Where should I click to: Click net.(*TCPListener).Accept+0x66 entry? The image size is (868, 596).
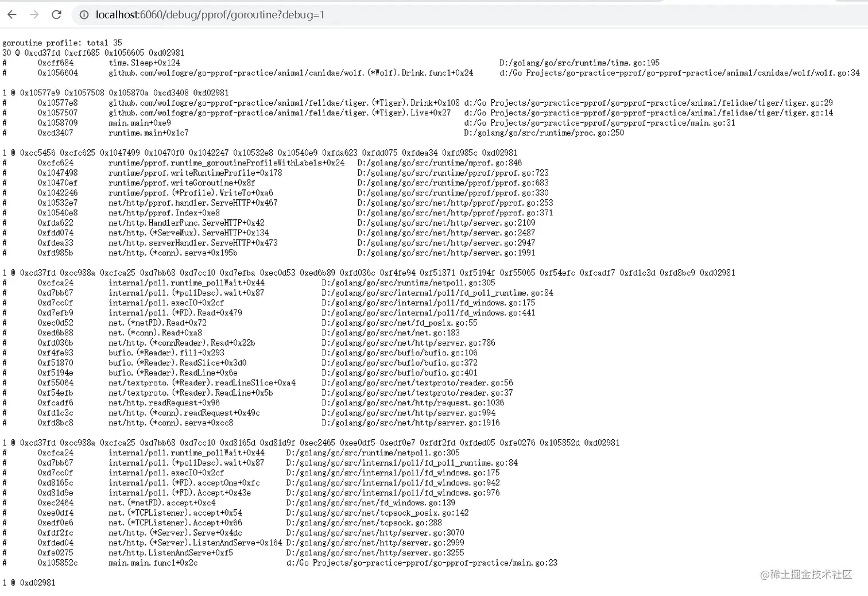[x=175, y=523]
